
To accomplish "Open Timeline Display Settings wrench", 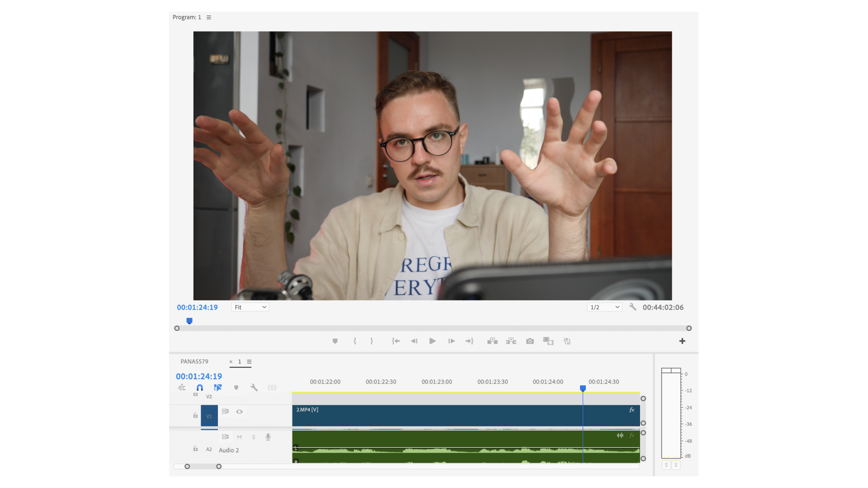I will tap(254, 388).
